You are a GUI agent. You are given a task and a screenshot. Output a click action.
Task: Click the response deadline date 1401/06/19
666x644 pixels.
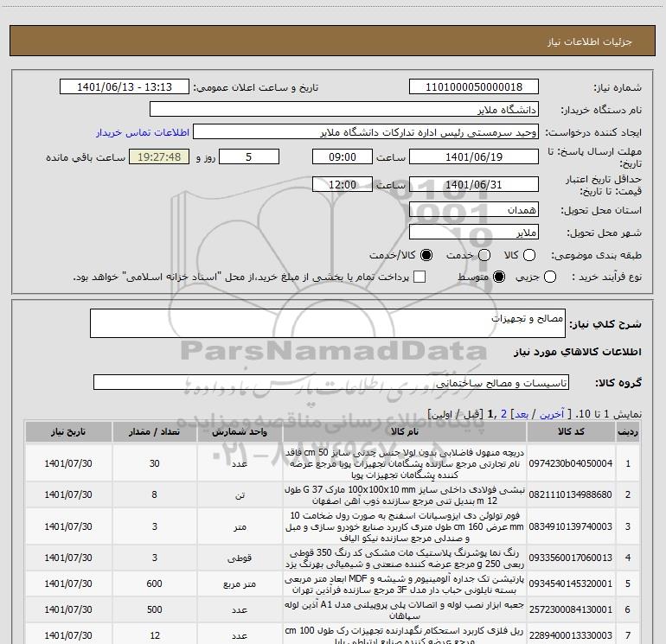coord(474,156)
